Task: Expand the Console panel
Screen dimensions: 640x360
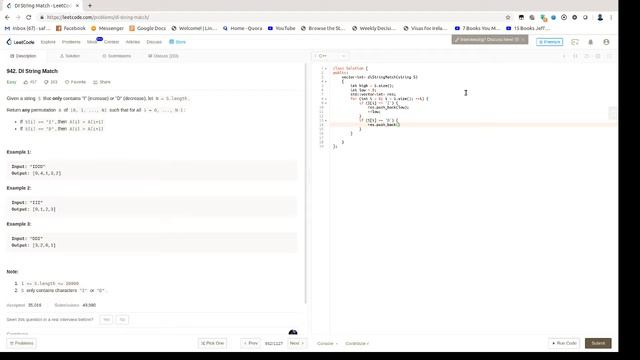Action: [x=327, y=343]
